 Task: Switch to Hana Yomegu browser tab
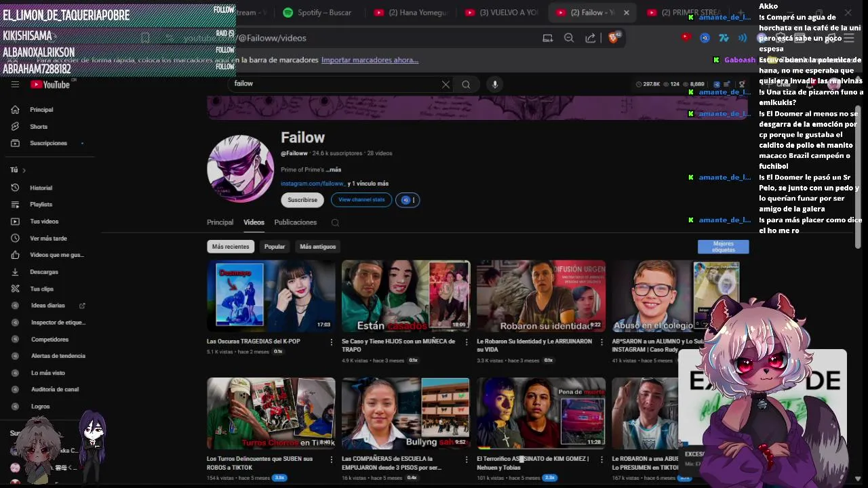click(x=411, y=12)
